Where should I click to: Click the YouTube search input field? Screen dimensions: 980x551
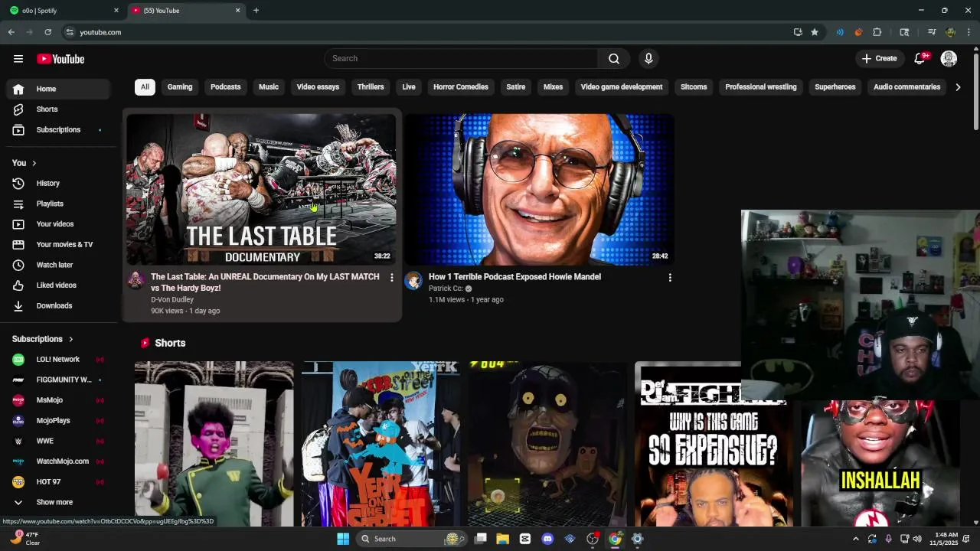tap(461, 59)
